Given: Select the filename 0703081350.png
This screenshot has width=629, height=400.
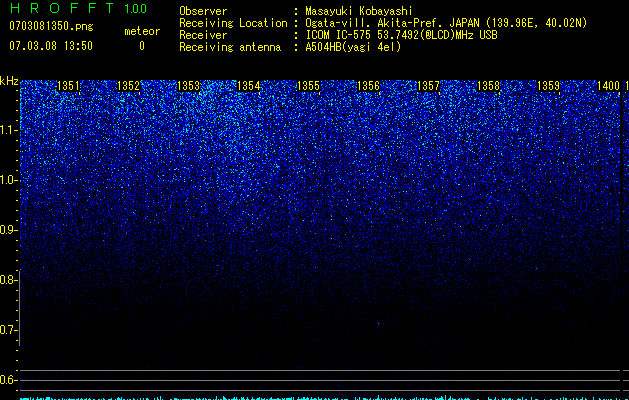Looking at the screenshot, I should [x=51, y=26].
